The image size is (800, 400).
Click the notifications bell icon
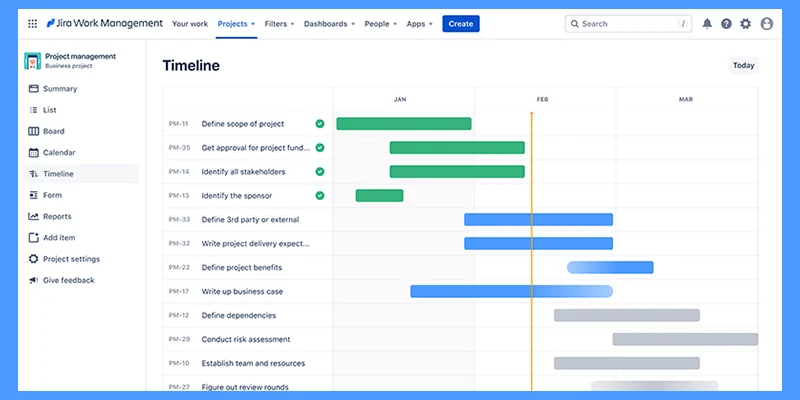click(708, 24)
